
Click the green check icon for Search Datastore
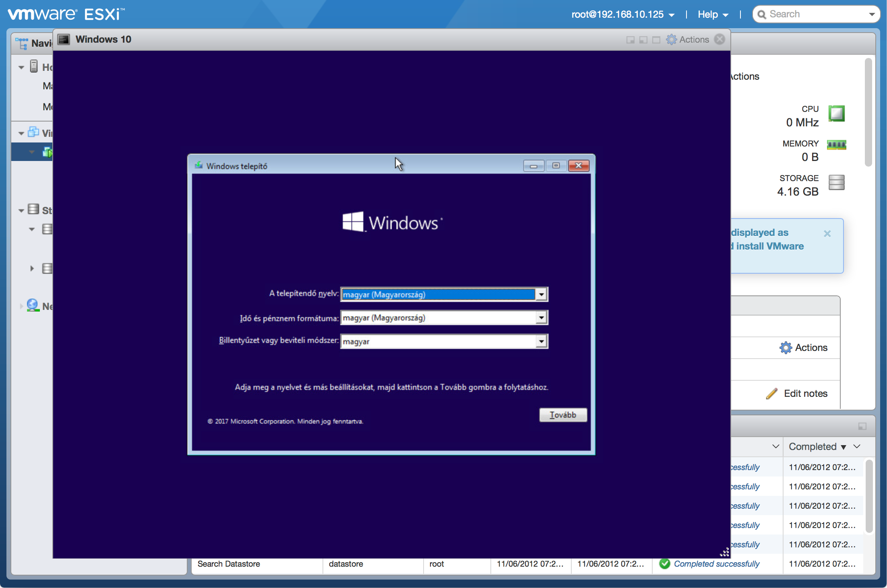click(x=664, y=564)
